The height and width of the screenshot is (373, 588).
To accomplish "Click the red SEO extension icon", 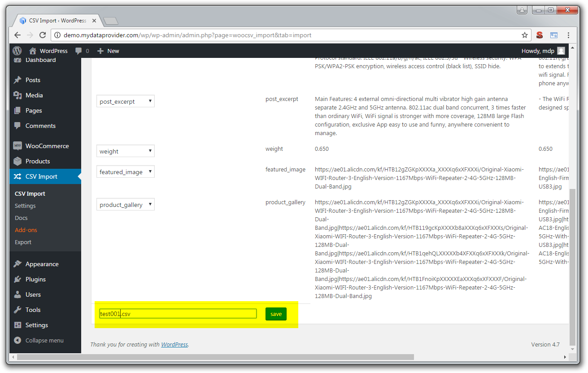I will 540,35.
